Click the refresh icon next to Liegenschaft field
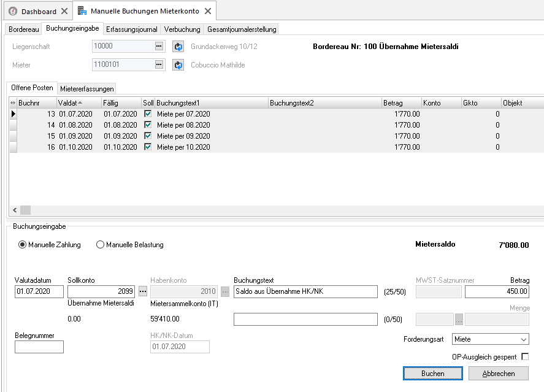The width and height of the screenshot is (544, 392). click(178, 47)
